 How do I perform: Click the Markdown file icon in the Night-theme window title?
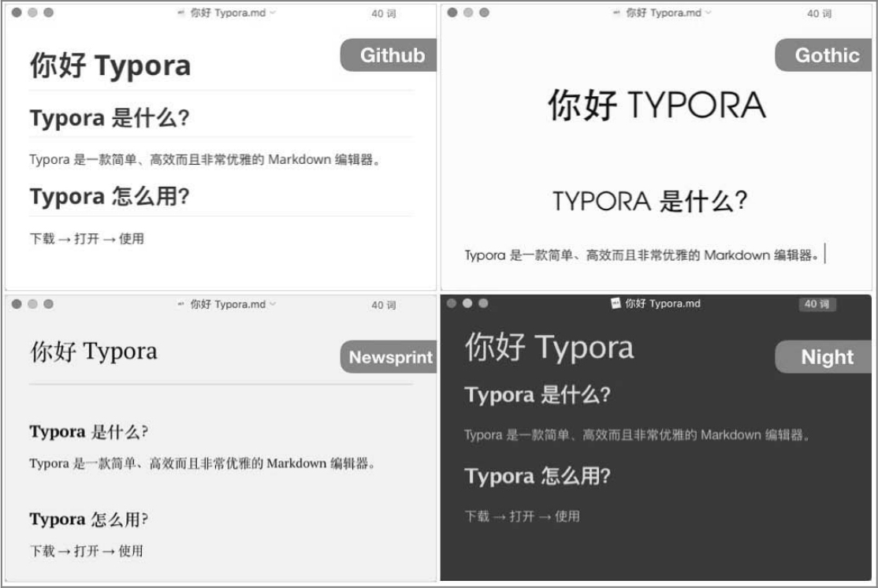[616, 303]
